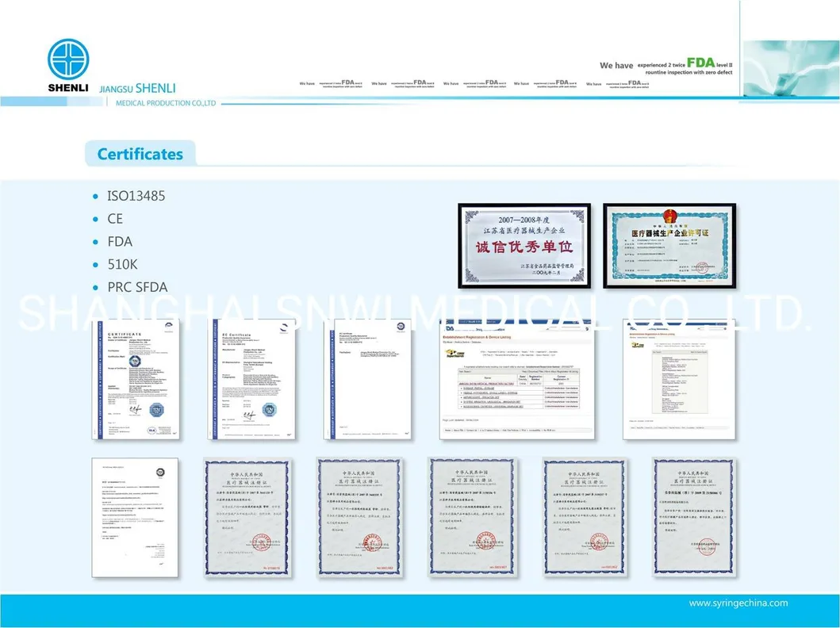Select the PRC SFDA bullet text
This screenshot has height=628, width=840.
(x=138, y=288)
